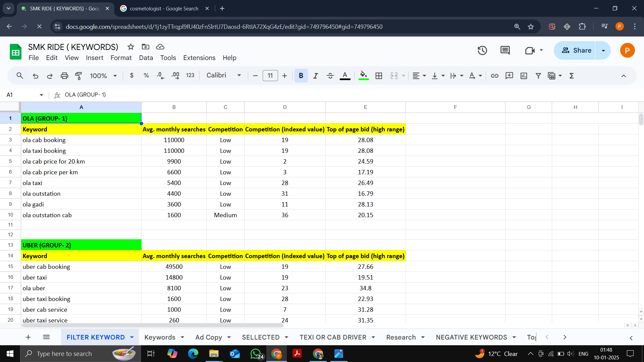644x362 pixels.
Task: Start a Meet call
Action: [530, 51]
